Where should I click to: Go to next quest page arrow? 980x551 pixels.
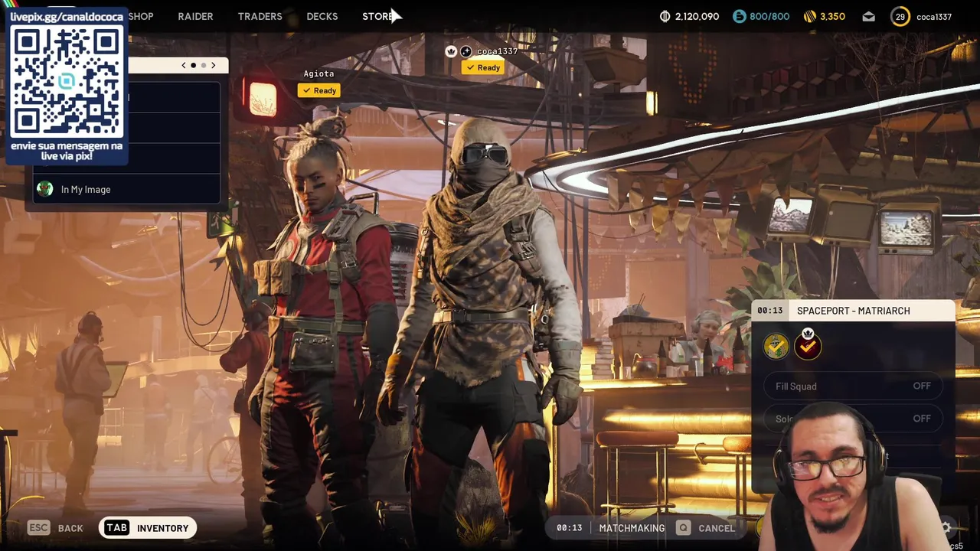(x=214, y=65)
